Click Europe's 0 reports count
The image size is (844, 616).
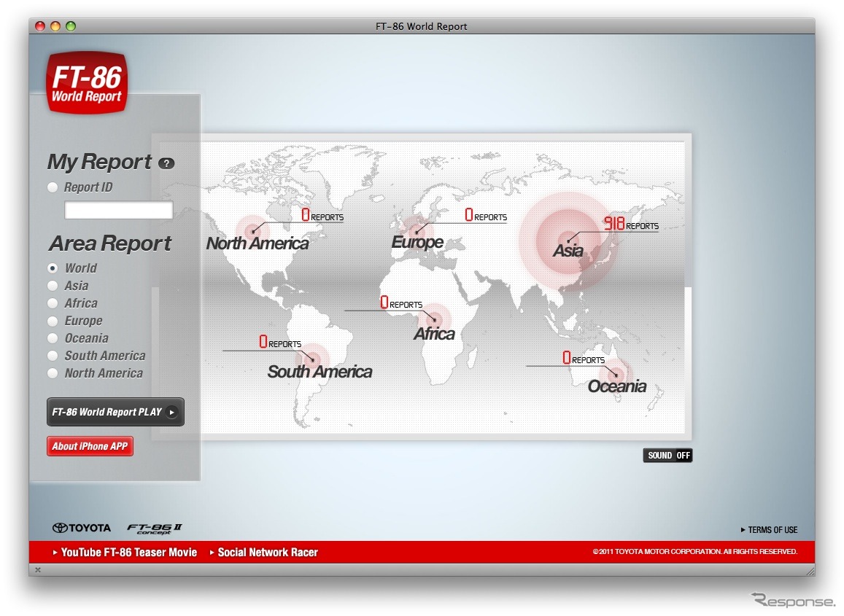tap(486, 215)
